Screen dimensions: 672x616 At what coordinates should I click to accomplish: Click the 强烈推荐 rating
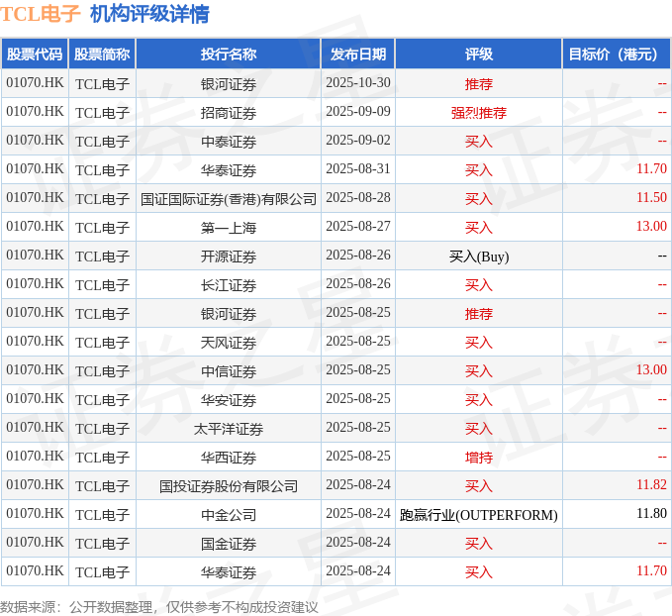pyautogui.click(x=479, y=113)
